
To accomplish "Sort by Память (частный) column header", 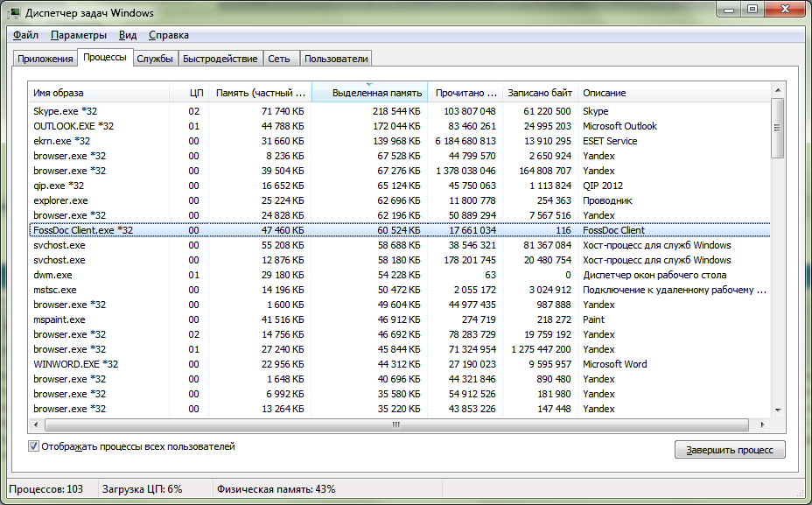I will pyautogui.click(x=260, y=93).
